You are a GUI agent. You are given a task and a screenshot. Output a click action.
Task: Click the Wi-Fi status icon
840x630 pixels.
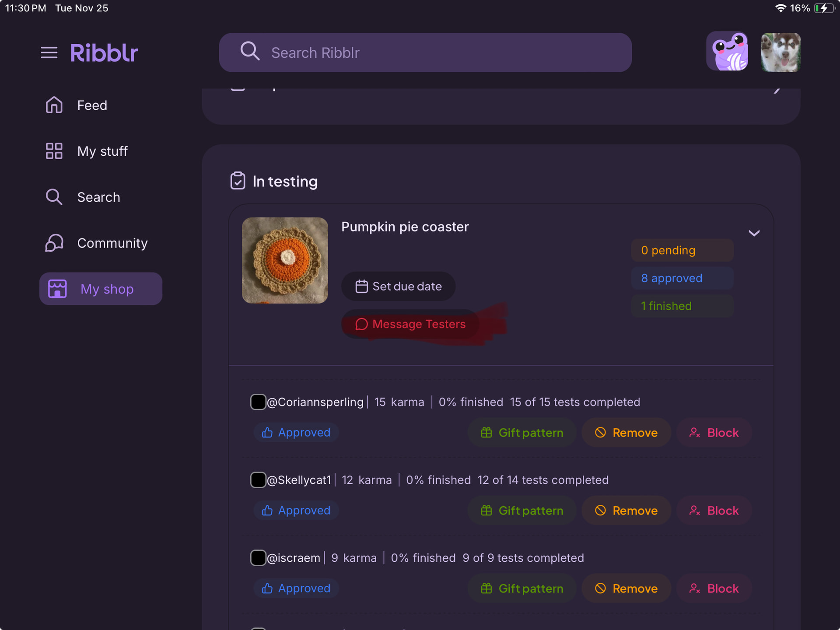780,8
